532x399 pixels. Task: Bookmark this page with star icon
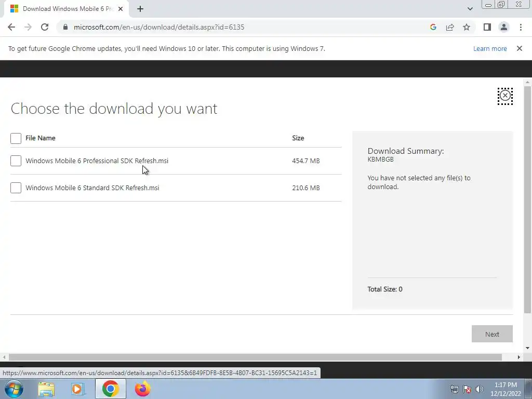[467, 27]
